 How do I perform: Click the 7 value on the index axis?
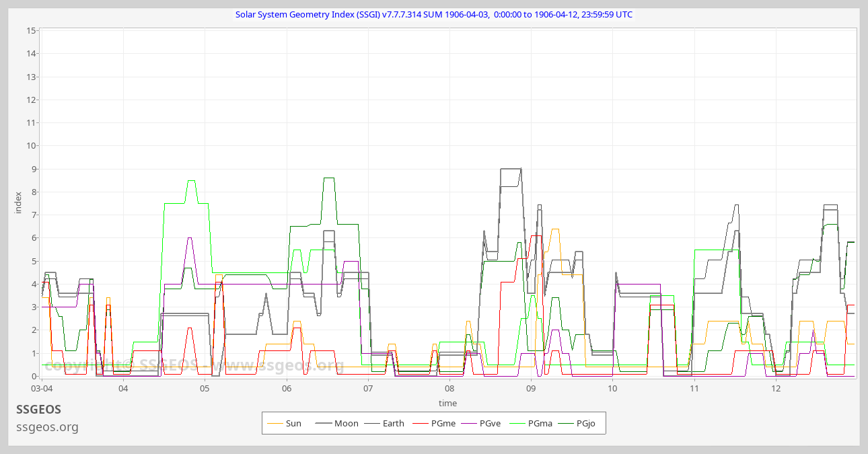click(33, 215)
